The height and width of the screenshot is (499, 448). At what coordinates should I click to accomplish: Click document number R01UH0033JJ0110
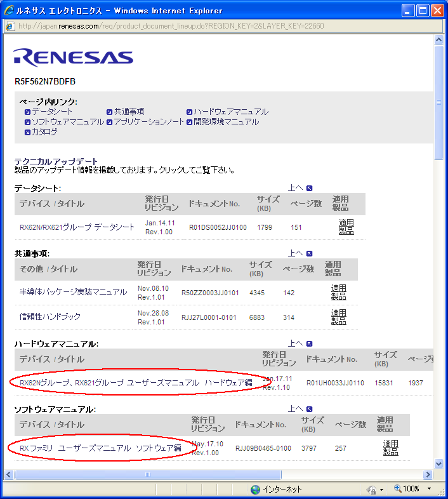coord(335,383)
